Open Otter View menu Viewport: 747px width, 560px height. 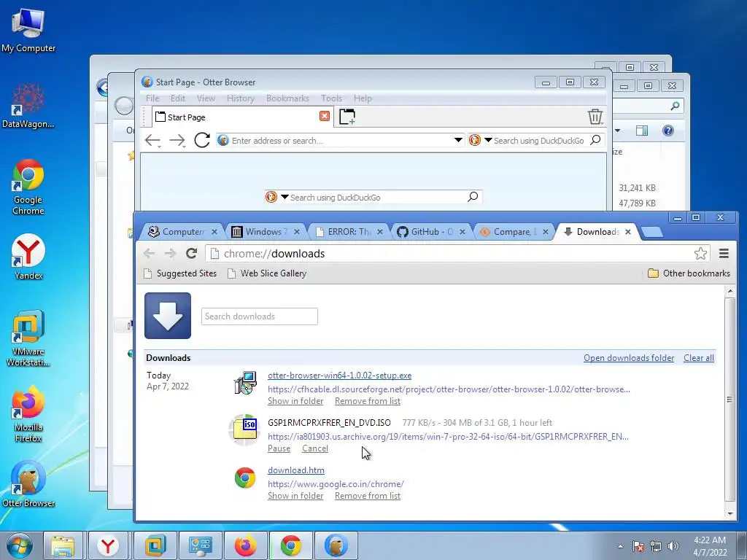(206, 98)
